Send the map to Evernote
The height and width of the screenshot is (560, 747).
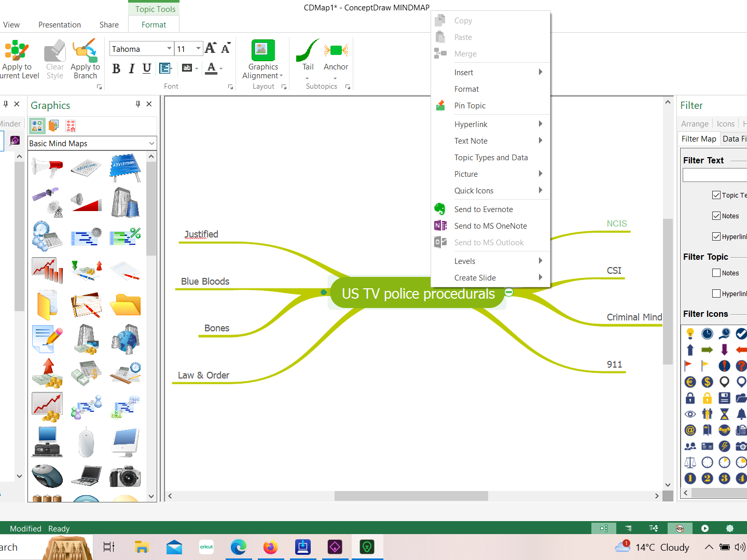(483, 209)
